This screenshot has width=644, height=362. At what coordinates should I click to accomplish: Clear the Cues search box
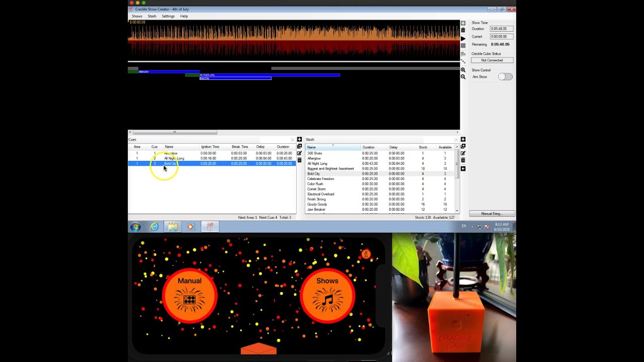[x=292, y=140]
